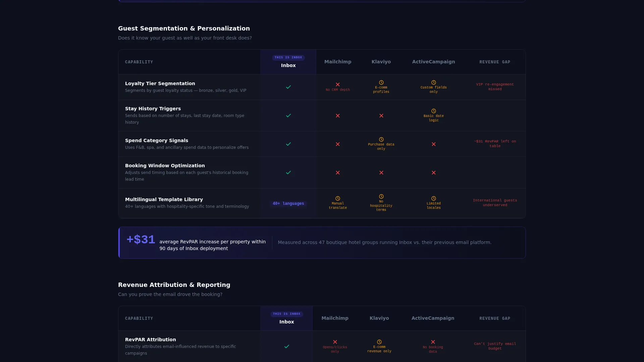Click Klaviyo clock icon labeled E-comm profiles
The height and width of the screenshot is (362, 644).
(381, 82)
